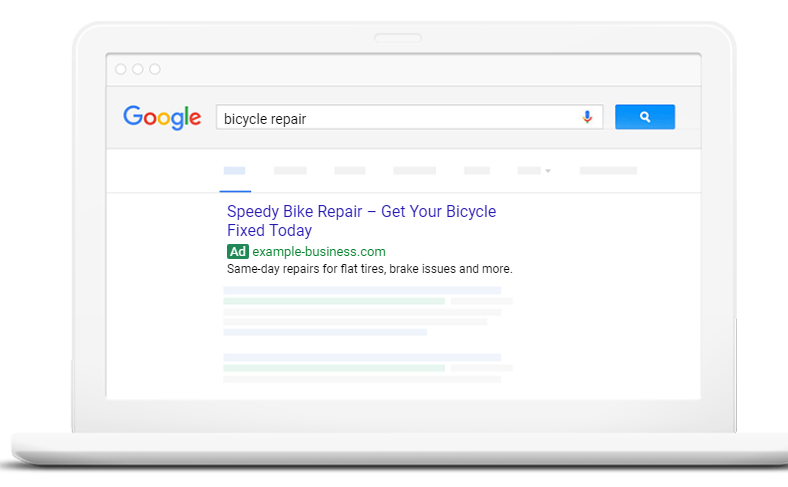The height and width of the screenshot is (487, 788).
Task: Click the 'Same-day repairs' ad description text
Action: point(369,269)
